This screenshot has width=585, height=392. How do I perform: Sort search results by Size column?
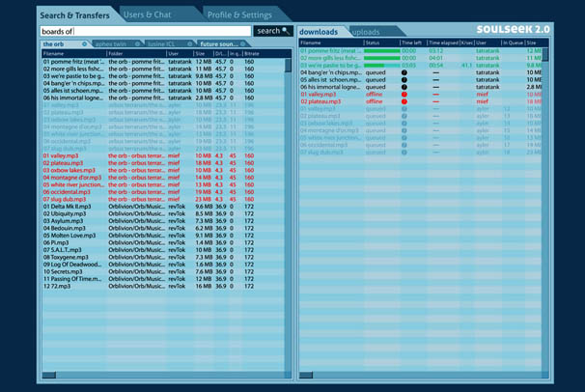(202, 53)
